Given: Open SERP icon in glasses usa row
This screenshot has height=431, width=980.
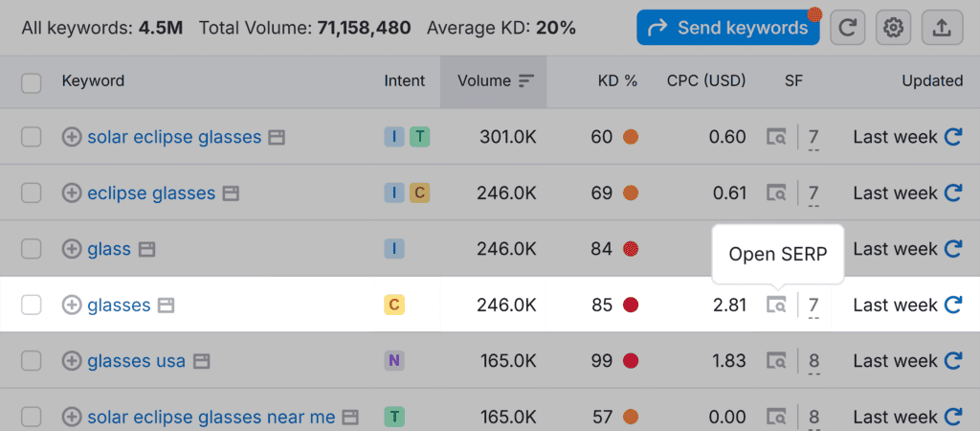Looking at the screenshot, I should tap(776, 361).
